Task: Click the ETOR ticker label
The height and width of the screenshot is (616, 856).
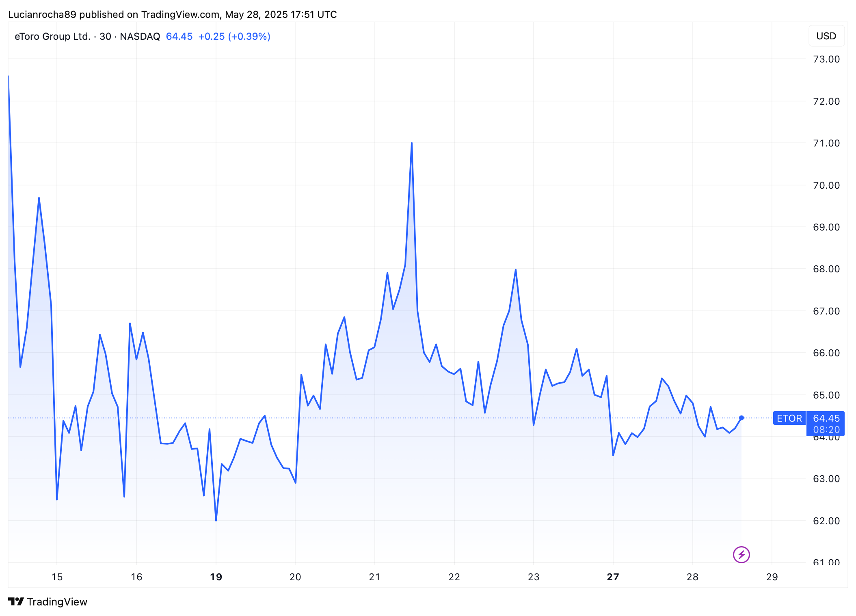Action: coord(789,418)
